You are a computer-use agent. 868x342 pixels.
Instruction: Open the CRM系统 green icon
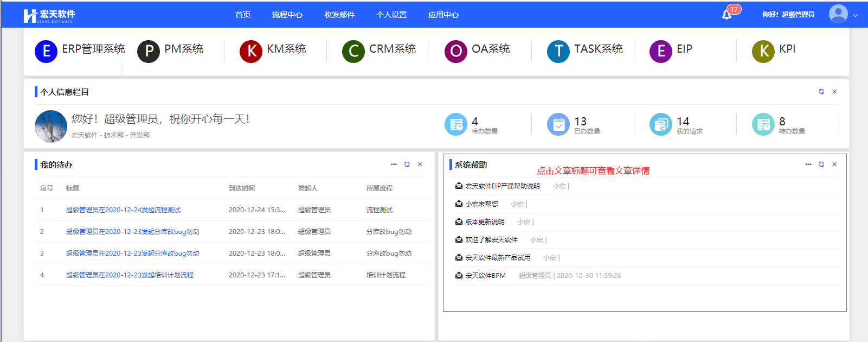353,52
